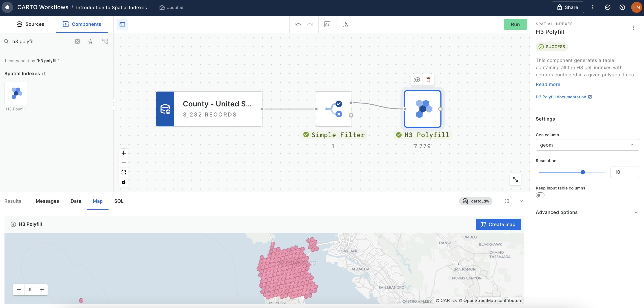Select the H3 Polyfill canvas node
The width and height of the screenshot is (644, 308).
click(x=422, y=109)
